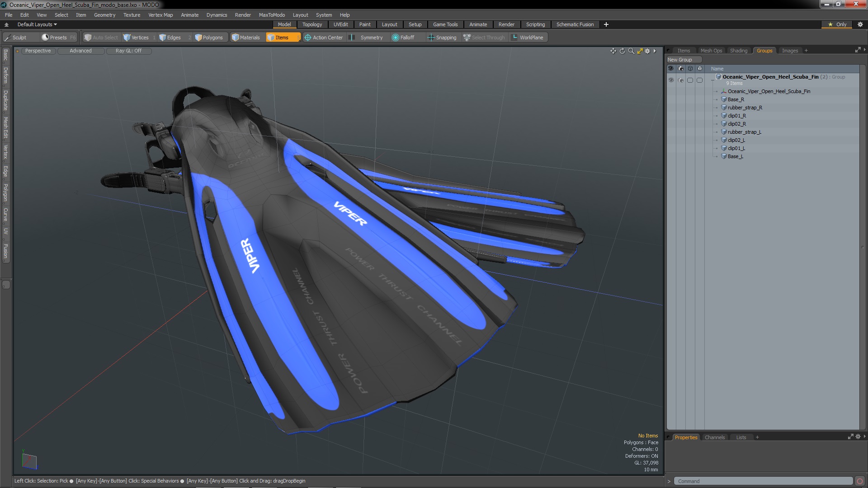Click the record button beside Command field
This screenshot has width=868, height=488.
(860, 481)
